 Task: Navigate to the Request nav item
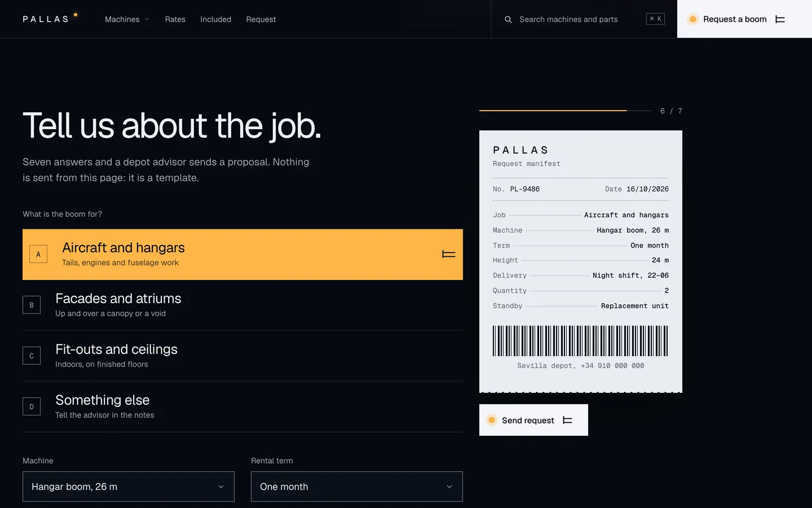click(x=261, y=19)
